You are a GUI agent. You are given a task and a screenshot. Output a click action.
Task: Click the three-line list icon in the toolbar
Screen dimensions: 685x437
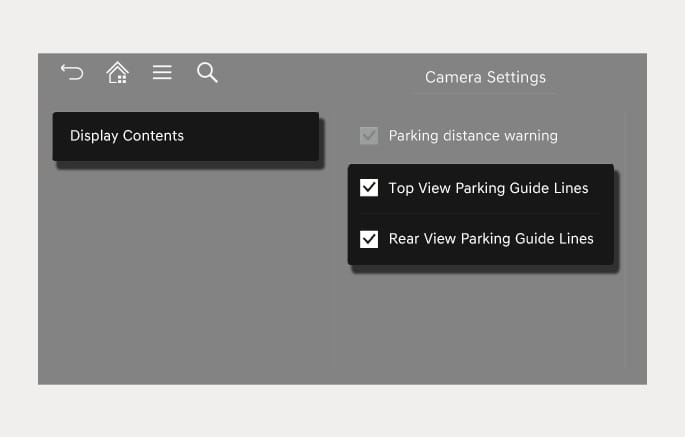click(162, 72)
